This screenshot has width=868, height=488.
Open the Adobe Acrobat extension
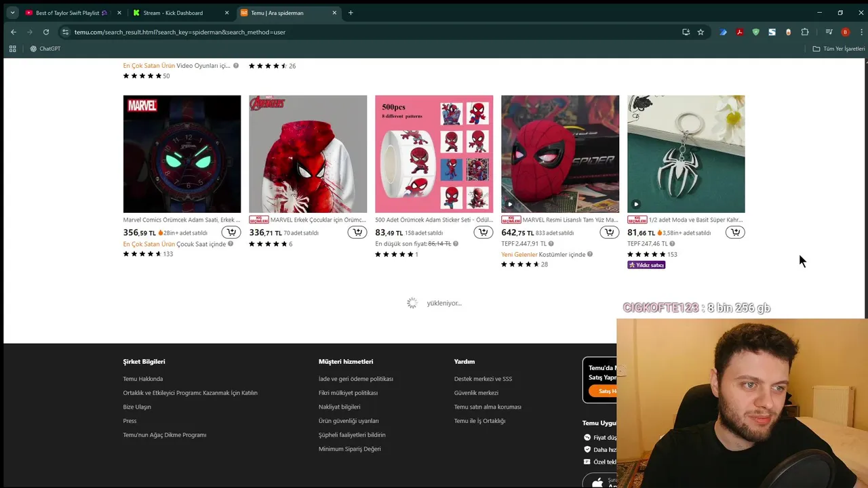point(739,32)
